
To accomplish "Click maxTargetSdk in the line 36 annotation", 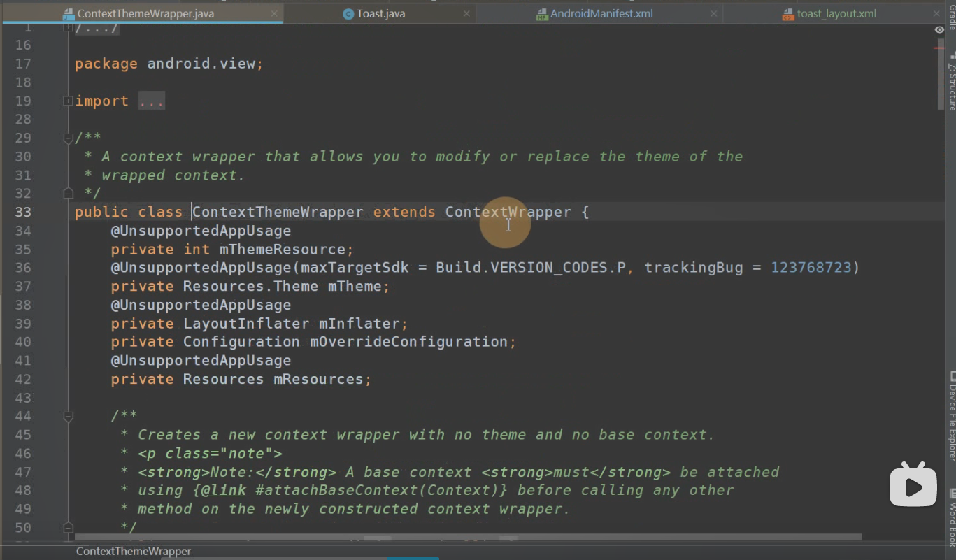I will pyautogui.click(x=355, y=268).
